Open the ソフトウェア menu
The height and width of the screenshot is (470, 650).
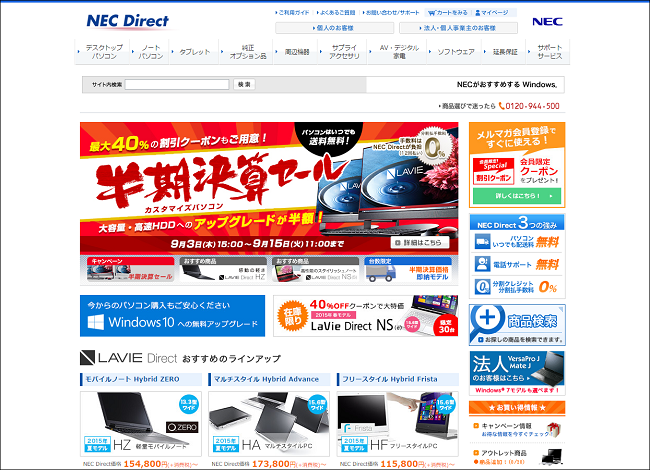tap(454, 52)
